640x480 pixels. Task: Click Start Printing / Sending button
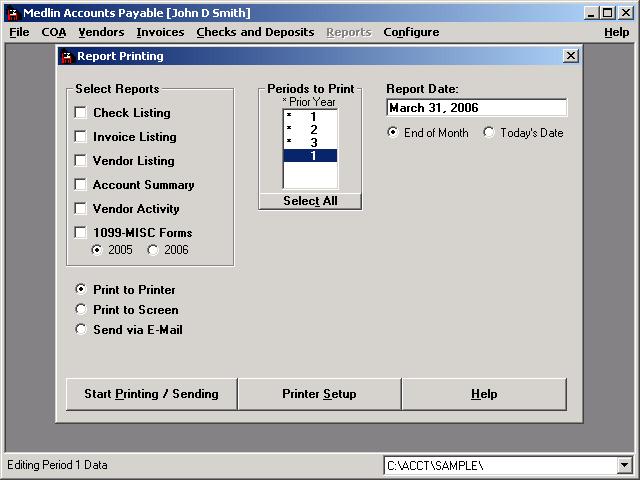[151, 394]
